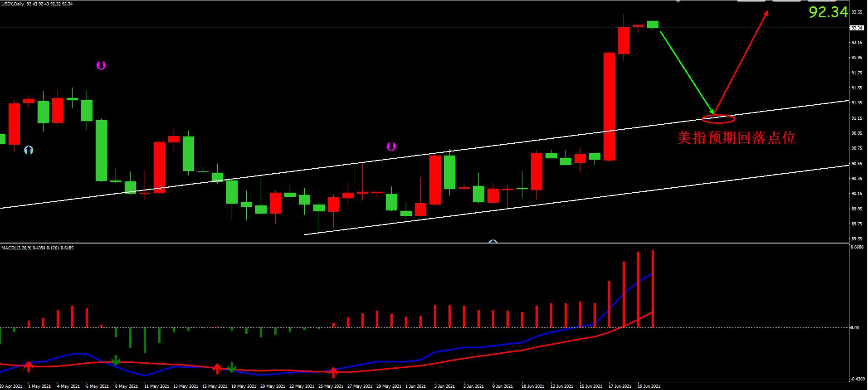This screenshot has height=390, width=868.
Task: Click the red ellipse marking the pullback target
Action: coord(718,119)
